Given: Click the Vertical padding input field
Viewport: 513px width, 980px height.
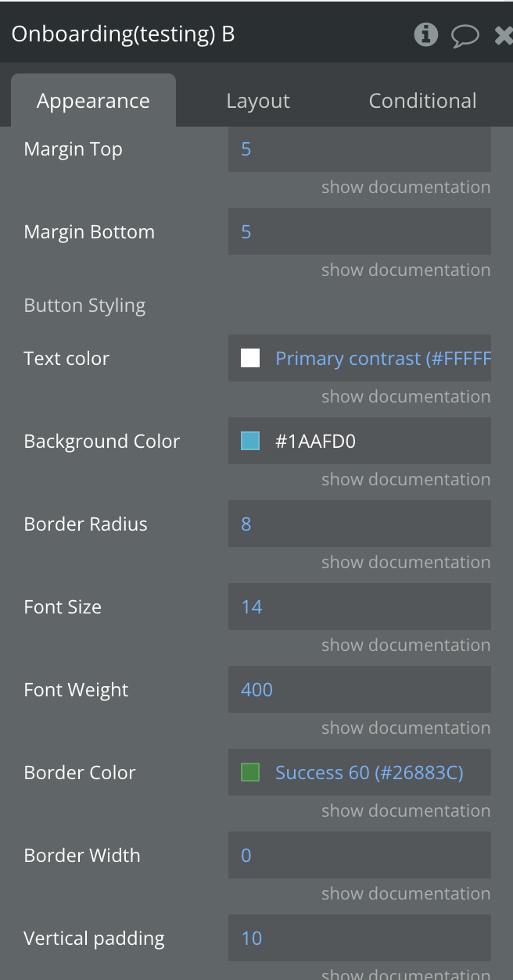Looking at the screenshot, I should (x=359, y=939).
